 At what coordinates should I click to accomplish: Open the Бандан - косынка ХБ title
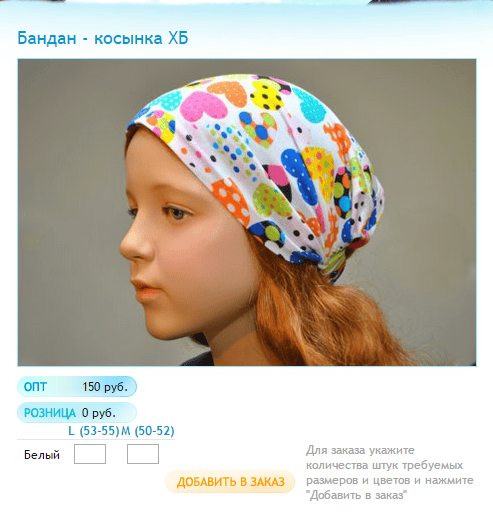point(103,38)
